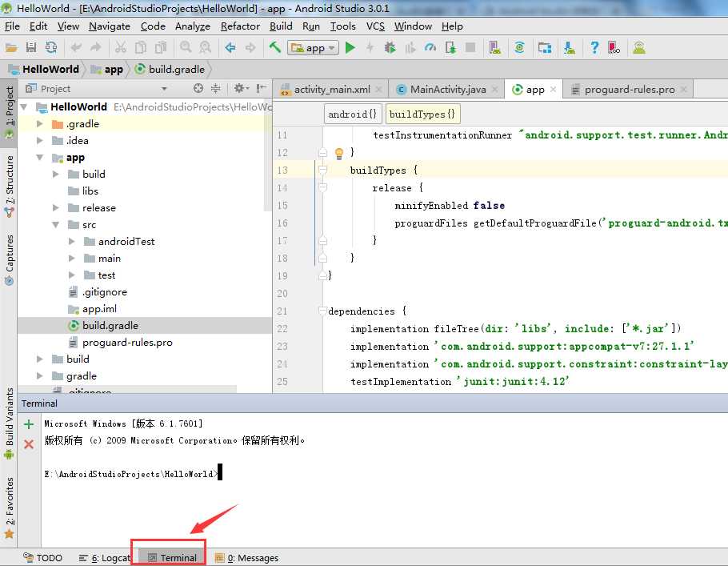Click the Sync Project with Gradle icon
The height and width of the screenshot is (566, 728).
pyautogui.click(x=519, y=47)
